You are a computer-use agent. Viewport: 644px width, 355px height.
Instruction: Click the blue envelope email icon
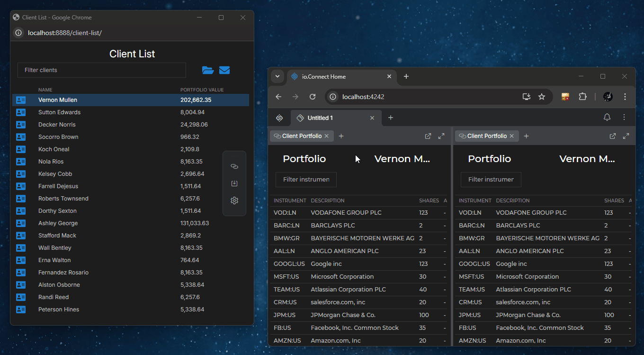click(224, 70)
